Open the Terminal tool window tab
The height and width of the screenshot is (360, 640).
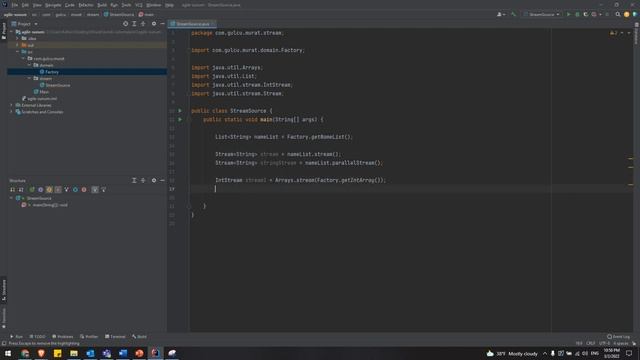[115, 337]
